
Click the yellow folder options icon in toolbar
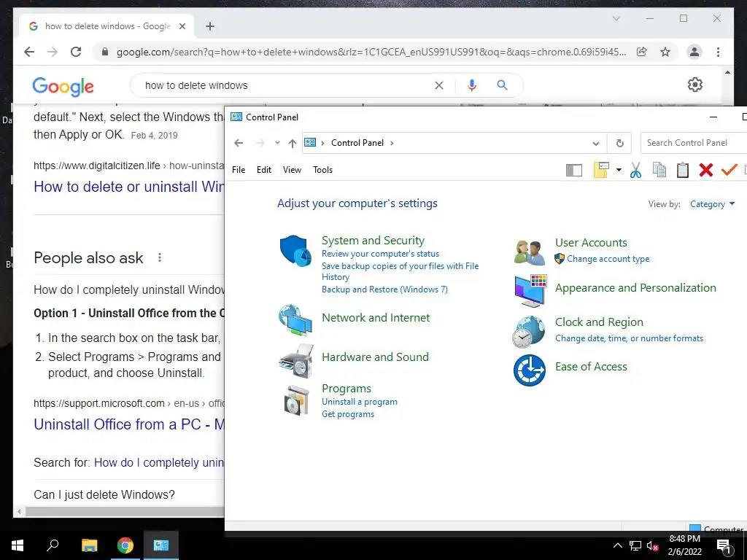601,170
